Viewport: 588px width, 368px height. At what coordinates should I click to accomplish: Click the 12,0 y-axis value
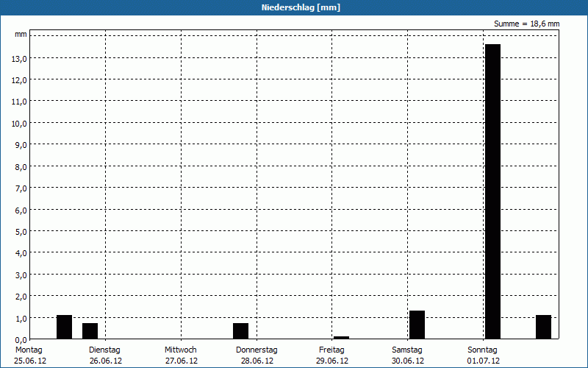(19, 80)
